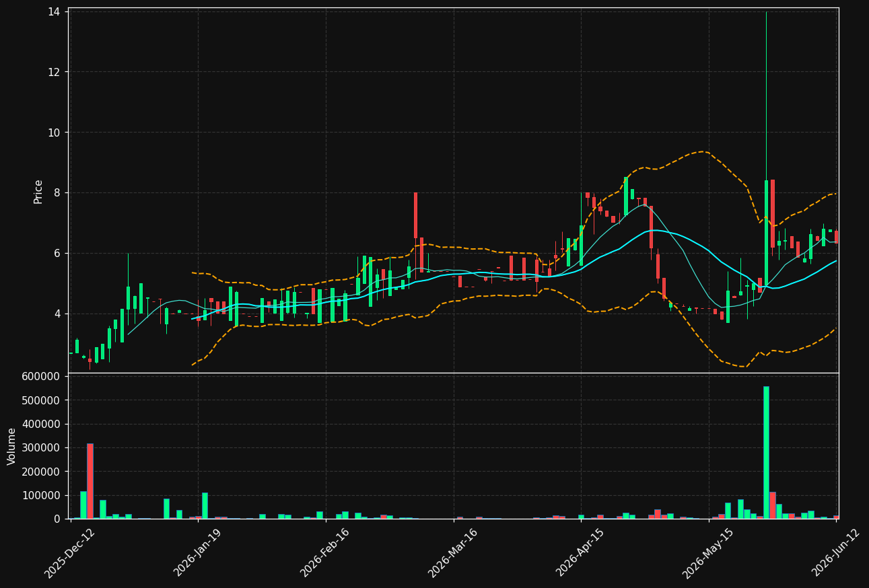
Task: Click the 2025-Dec-12 date label
Action: pos(70,553)
